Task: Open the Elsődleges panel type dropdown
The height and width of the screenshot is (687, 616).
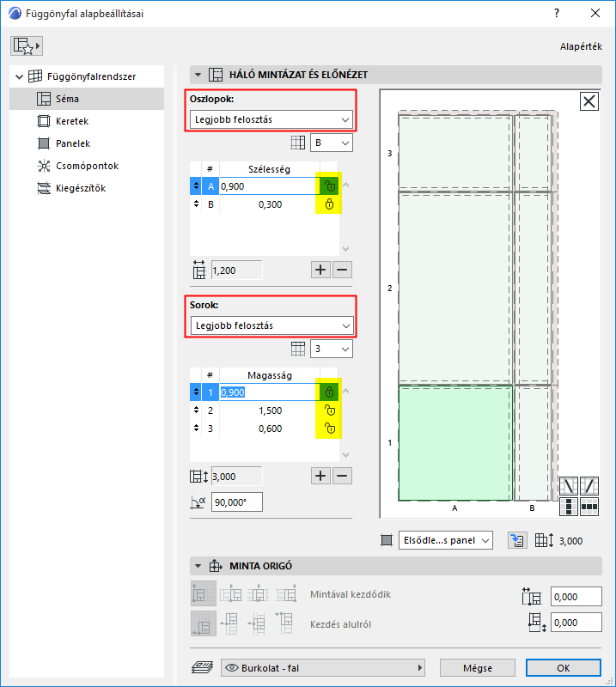Action: [x=445, y=540]
